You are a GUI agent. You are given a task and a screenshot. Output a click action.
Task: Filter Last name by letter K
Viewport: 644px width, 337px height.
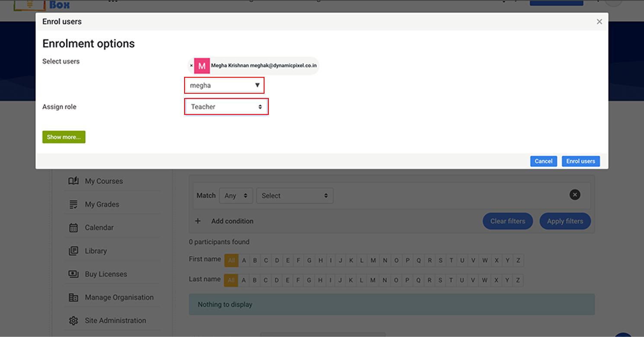point(351,280)
